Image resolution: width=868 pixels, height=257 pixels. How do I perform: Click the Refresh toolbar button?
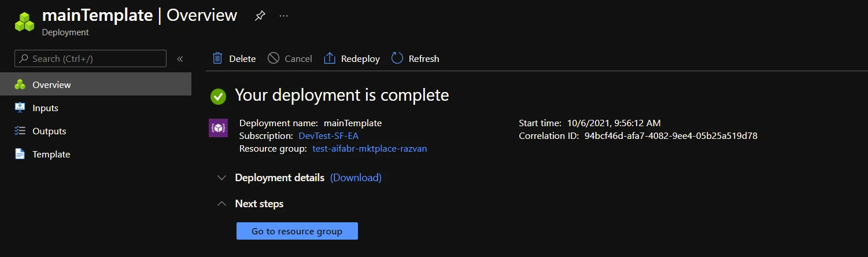coord(415,58)
